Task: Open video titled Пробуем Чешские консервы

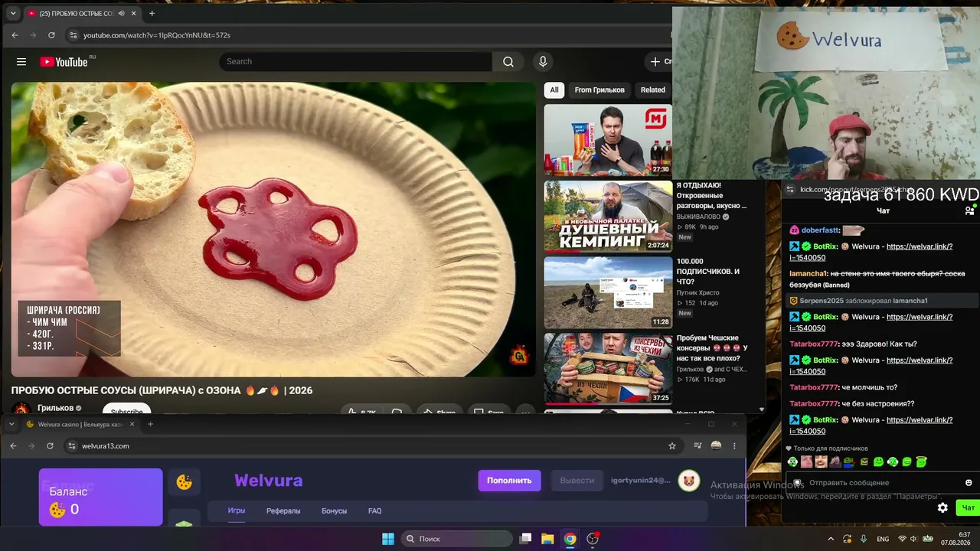Action: coord(712,347)
